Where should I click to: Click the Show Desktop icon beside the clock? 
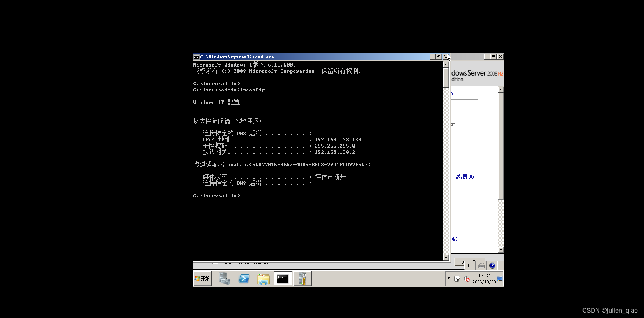point(500,279)
